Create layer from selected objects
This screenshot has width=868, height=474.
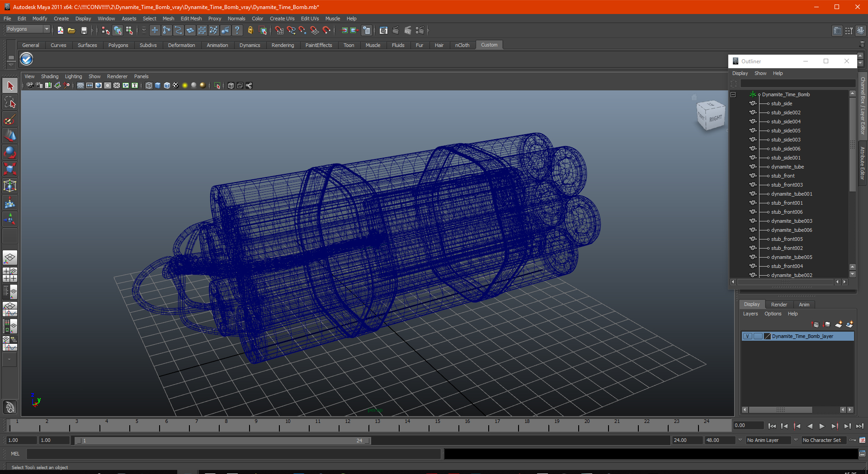[849, 324]
